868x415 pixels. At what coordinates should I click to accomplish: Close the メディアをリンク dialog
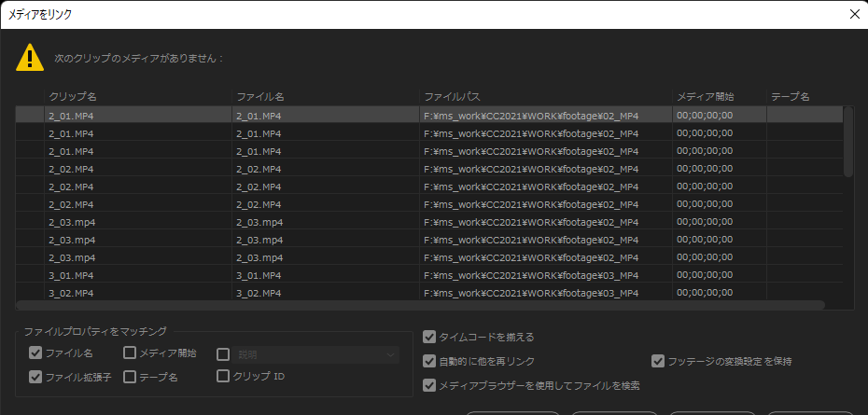click(x=854, y=14)
